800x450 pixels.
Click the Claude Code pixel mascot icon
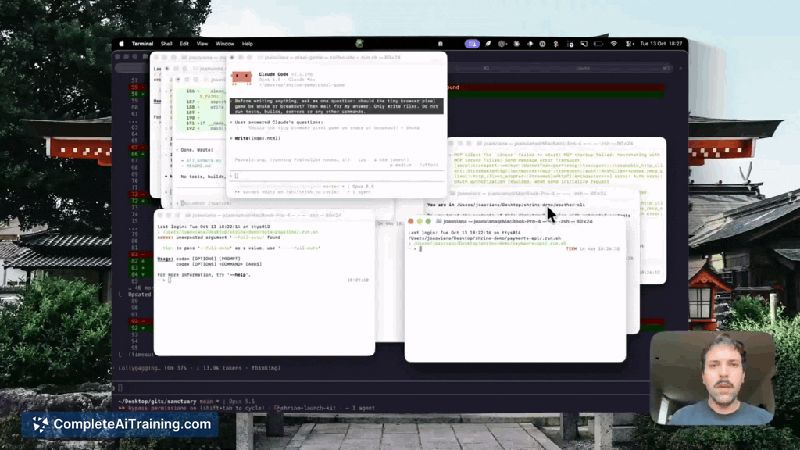tap(241, 78)
